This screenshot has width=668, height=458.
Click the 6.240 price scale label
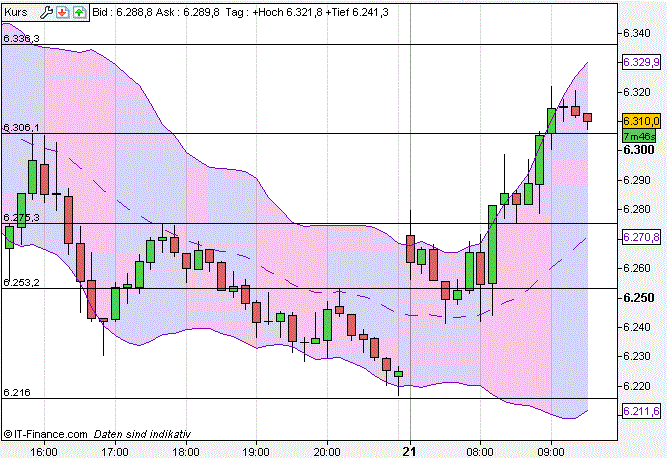636,327
